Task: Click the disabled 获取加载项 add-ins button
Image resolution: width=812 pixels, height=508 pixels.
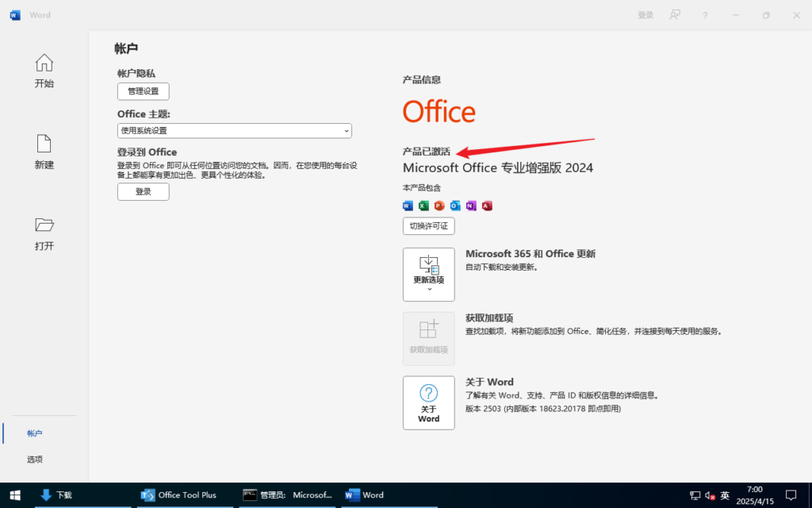Action: pos(429,338)
